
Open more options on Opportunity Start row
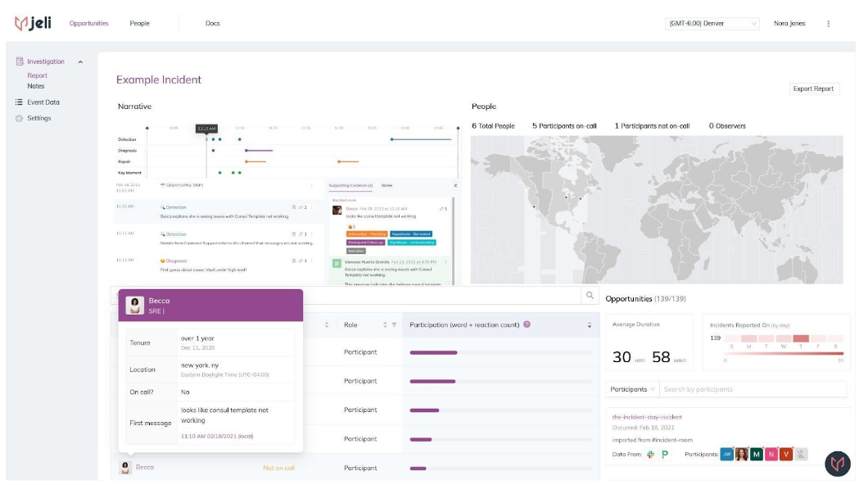(x=312, y=185)
